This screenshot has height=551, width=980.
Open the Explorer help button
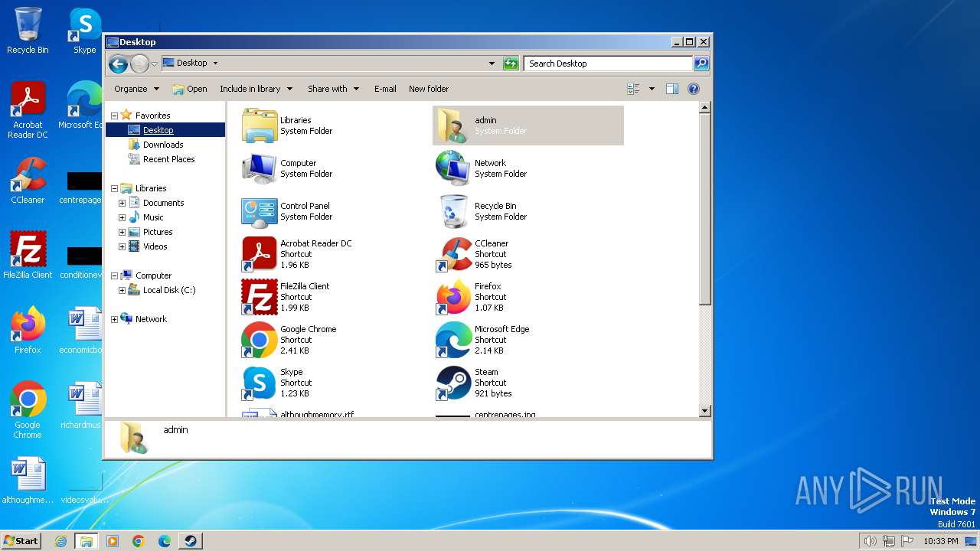tap(694, 89)
